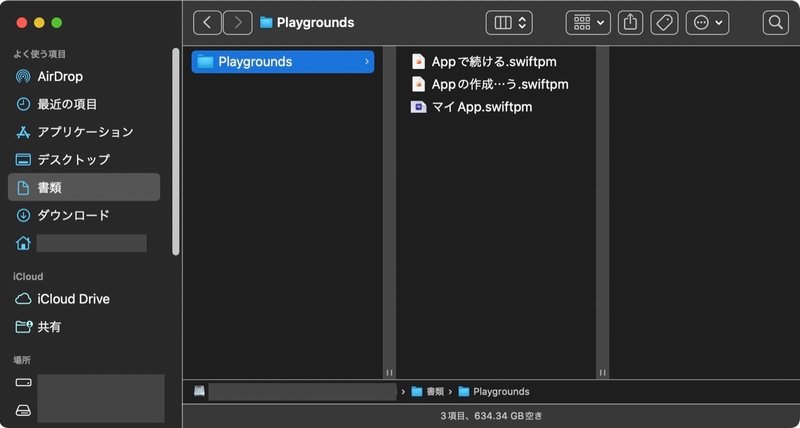800x428 pixels.
Task: Click the first column divider handle
Action: 389,372
